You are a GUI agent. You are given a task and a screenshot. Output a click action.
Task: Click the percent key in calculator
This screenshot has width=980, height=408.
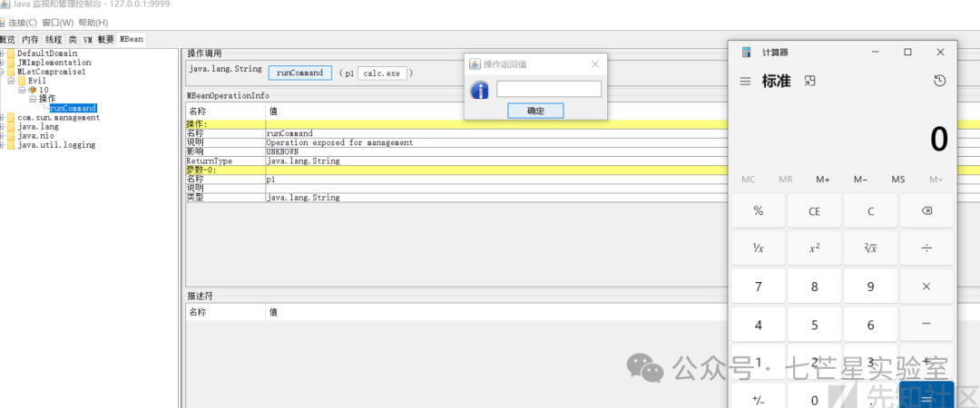point(758,210)
